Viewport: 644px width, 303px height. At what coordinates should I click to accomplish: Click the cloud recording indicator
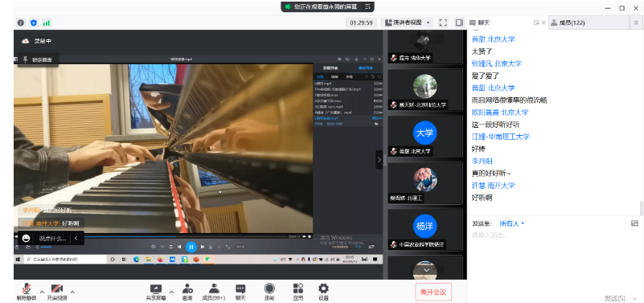point(26,41)
